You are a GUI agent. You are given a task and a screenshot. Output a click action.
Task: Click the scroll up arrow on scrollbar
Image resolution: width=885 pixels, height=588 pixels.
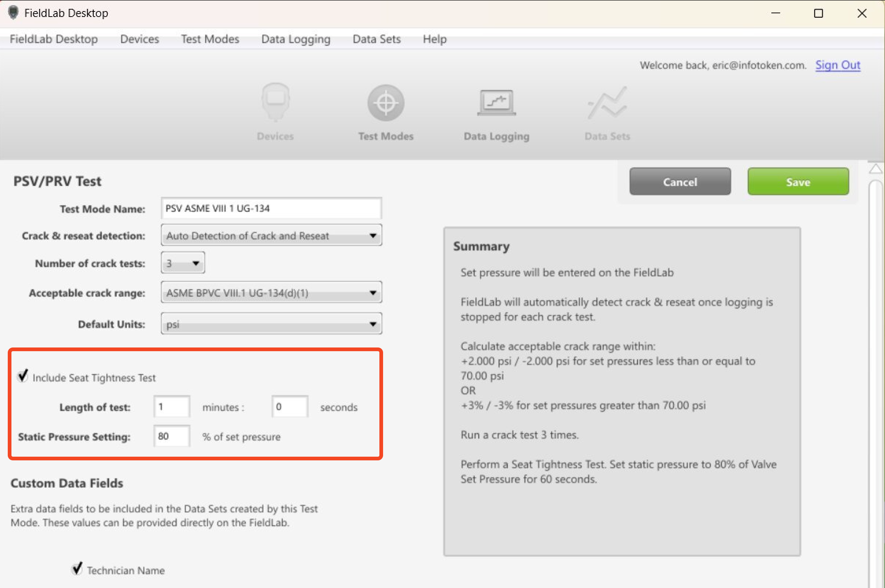(x=876, y=169)
